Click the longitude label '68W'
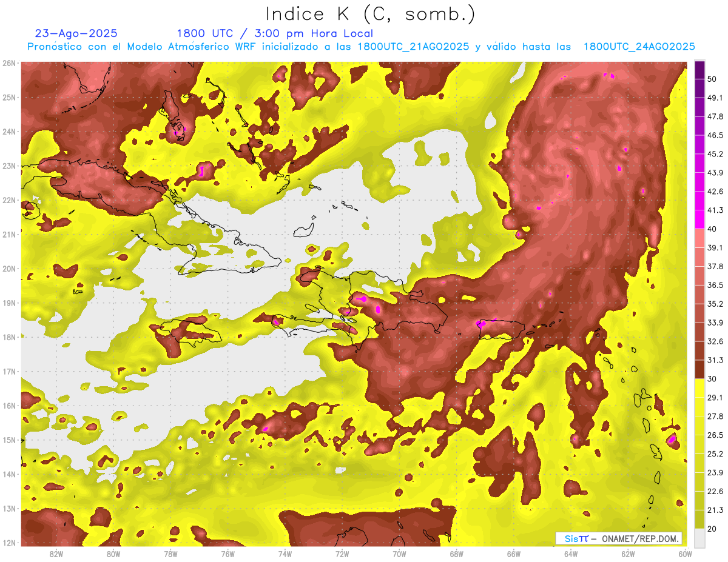The width and height of the screenshot is (728, 562). (x=457, y=554)
